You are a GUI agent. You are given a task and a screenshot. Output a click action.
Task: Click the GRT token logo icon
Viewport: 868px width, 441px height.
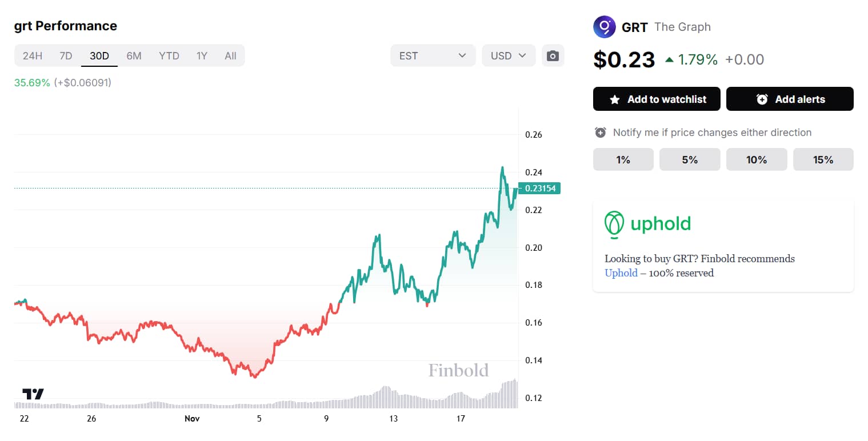click(x=604, y=27)
